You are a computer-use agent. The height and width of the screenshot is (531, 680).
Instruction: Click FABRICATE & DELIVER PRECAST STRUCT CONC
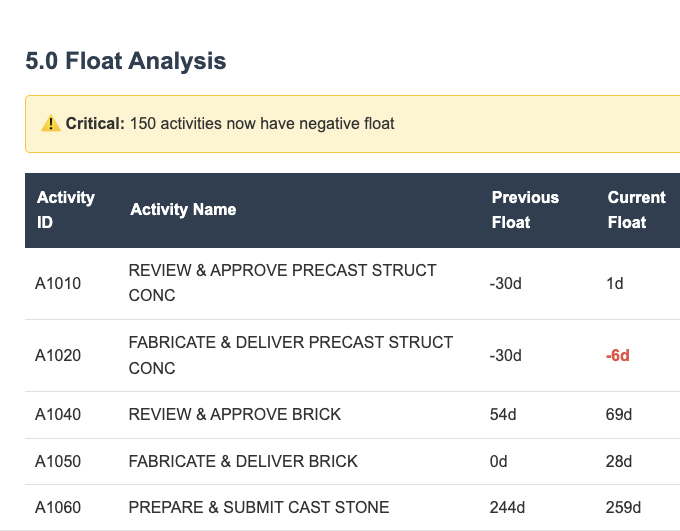(291, 355)
